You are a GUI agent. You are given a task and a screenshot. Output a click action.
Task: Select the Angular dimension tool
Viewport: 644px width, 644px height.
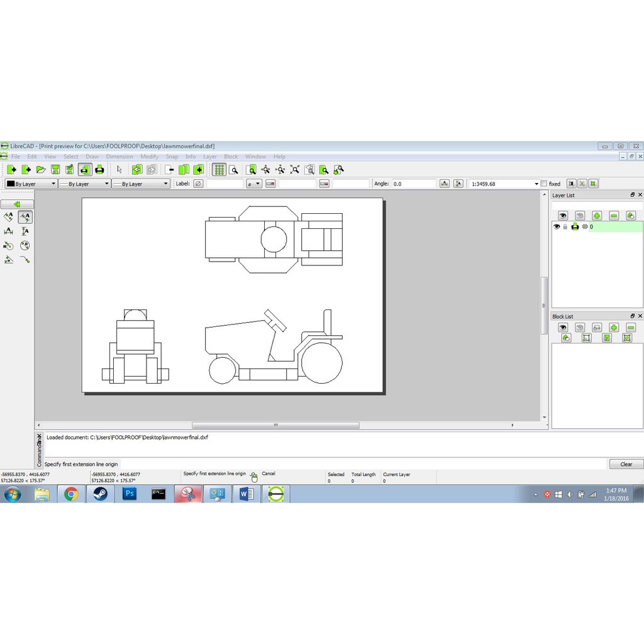tap(9, 260)
